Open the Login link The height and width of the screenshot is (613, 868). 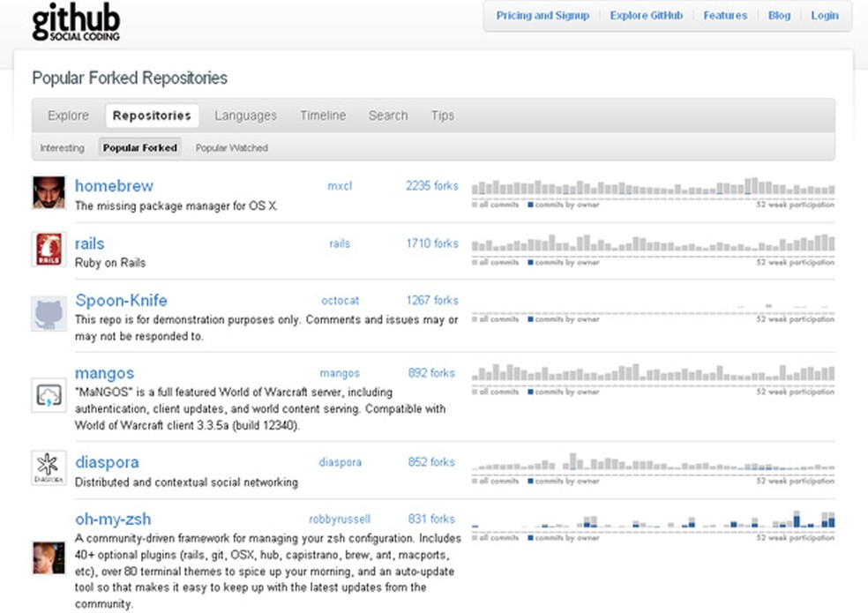tap(825, 16)
